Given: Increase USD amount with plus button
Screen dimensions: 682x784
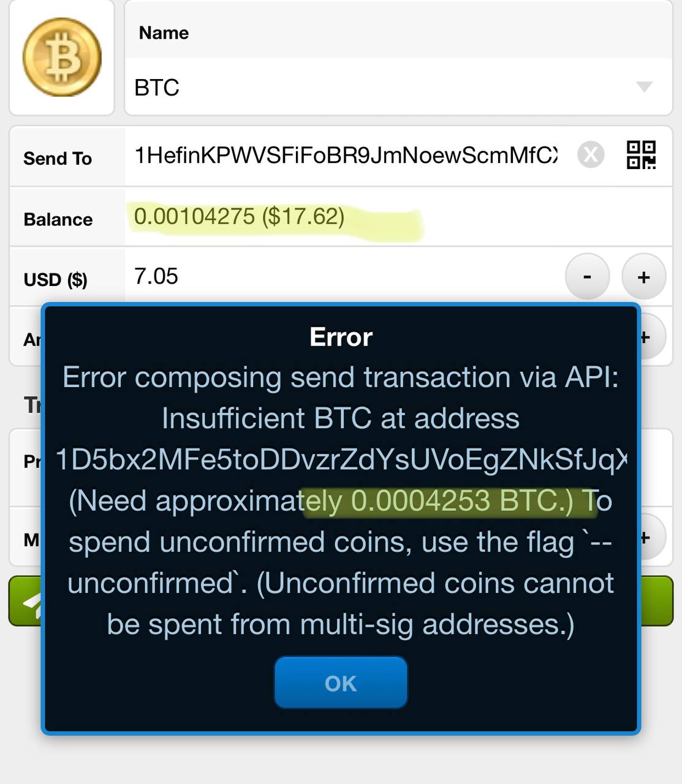Looking at the screenshot, I should [644, 277].
